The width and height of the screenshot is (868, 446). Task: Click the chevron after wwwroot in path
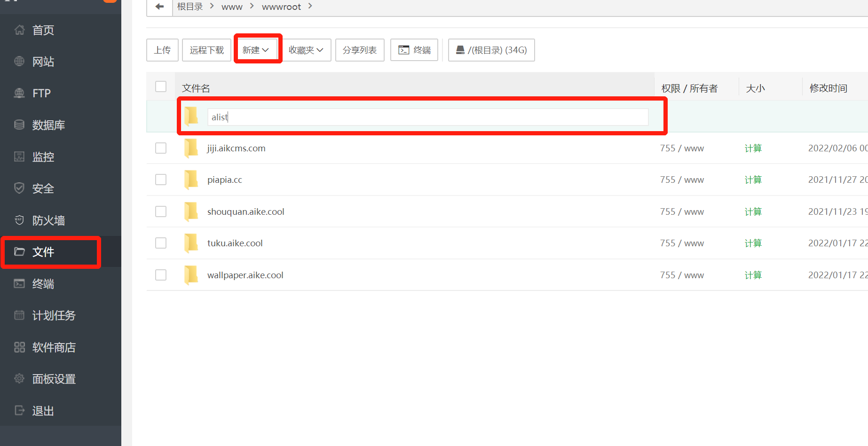pyautogui.click(x=310, y=6)
